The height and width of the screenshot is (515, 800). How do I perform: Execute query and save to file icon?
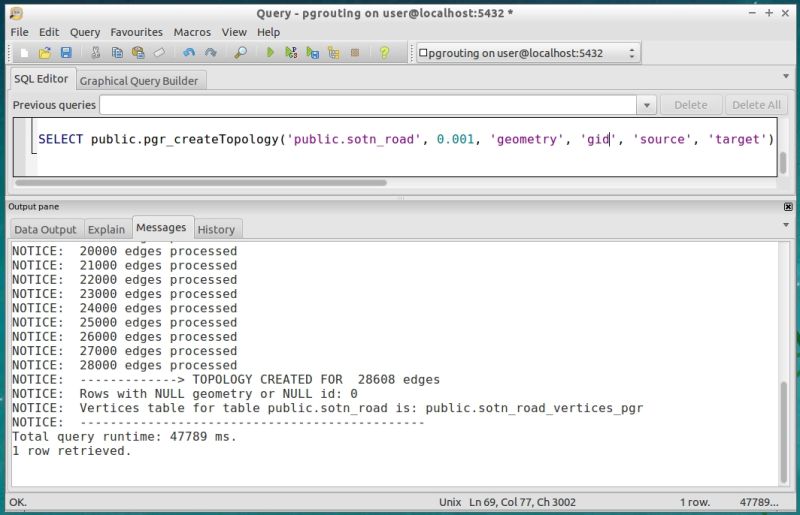313,53
